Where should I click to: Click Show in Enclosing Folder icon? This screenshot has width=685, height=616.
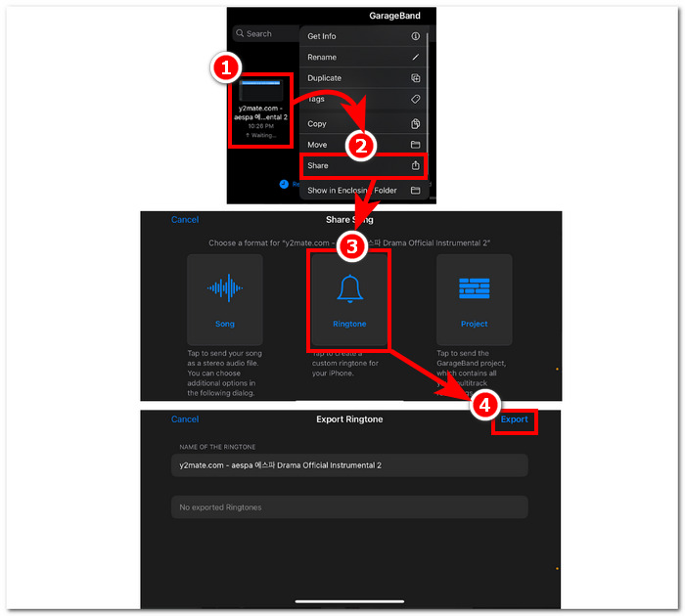pos(416,191)
